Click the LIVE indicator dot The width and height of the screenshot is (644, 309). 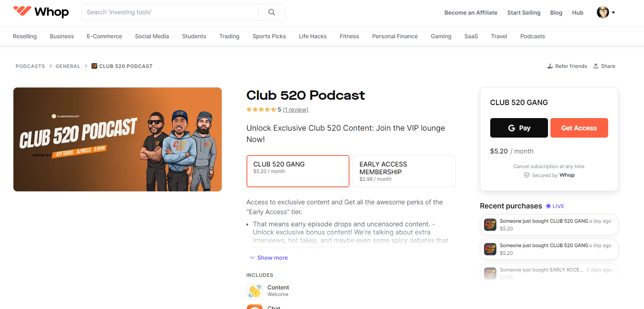(548, 206)
